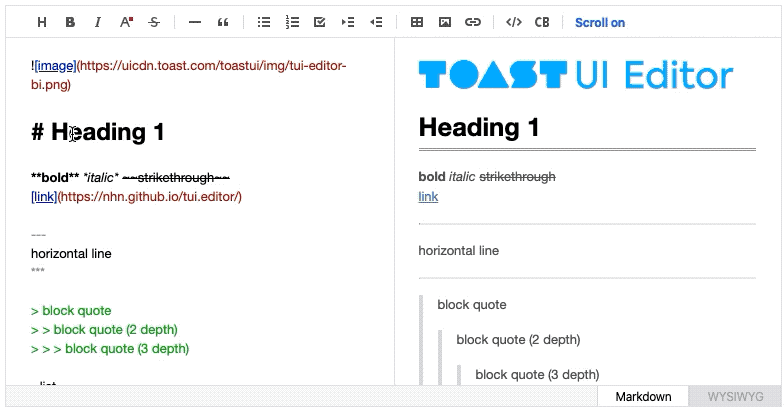
Task: Click the [link] markdown text in editor
Action: [x=44, y=196]
